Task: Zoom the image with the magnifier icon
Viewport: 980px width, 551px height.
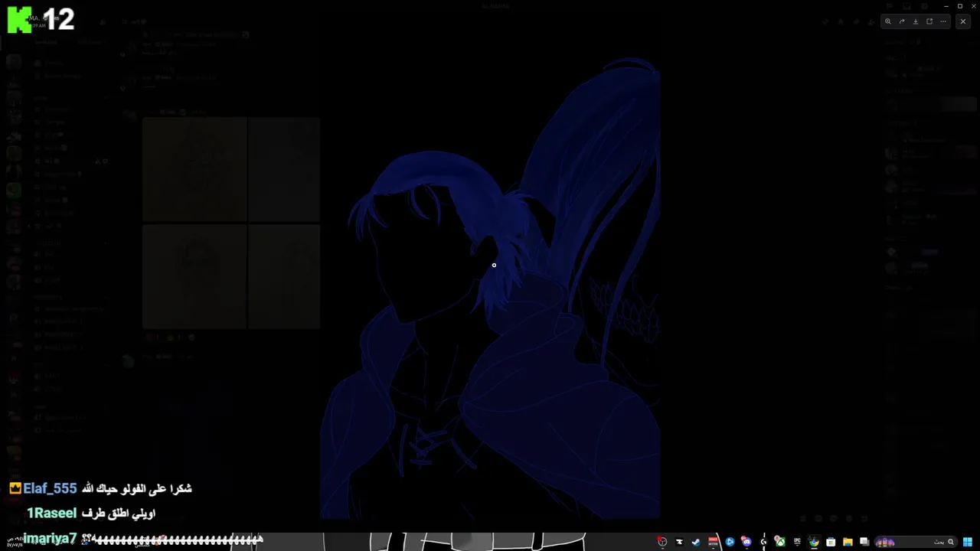Action: pos(888,21)
